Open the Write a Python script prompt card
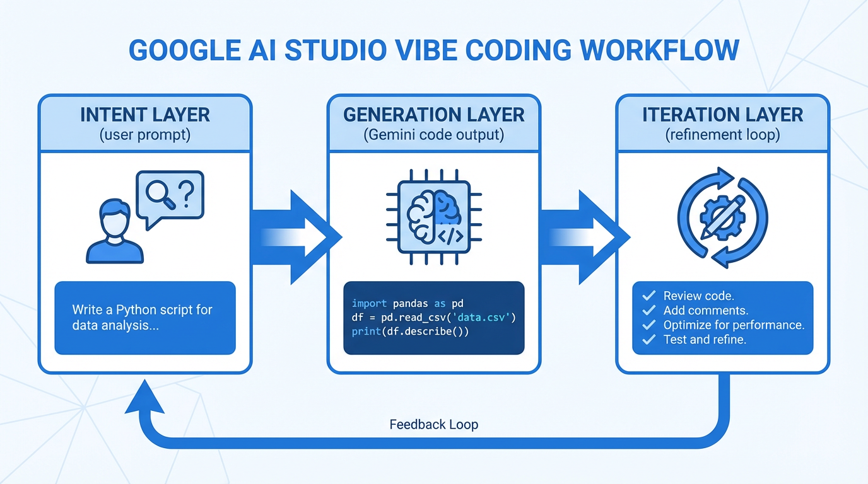 [x=145, y=317]
